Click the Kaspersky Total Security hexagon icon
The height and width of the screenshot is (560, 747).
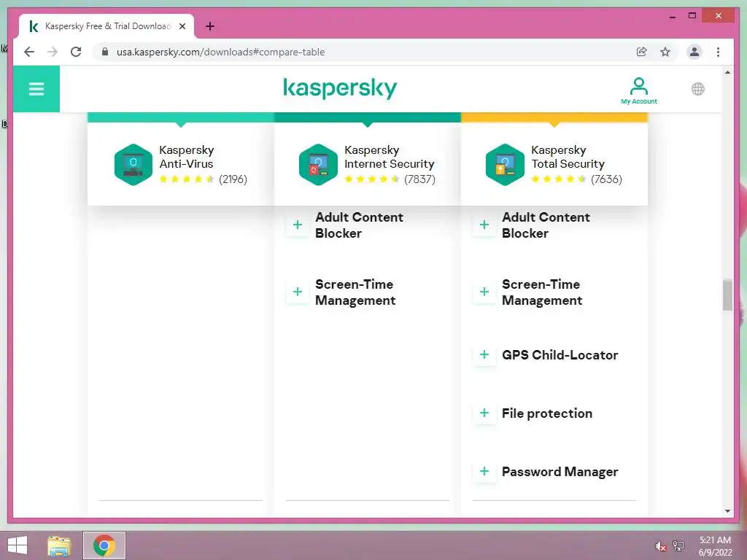coord(505,165)
